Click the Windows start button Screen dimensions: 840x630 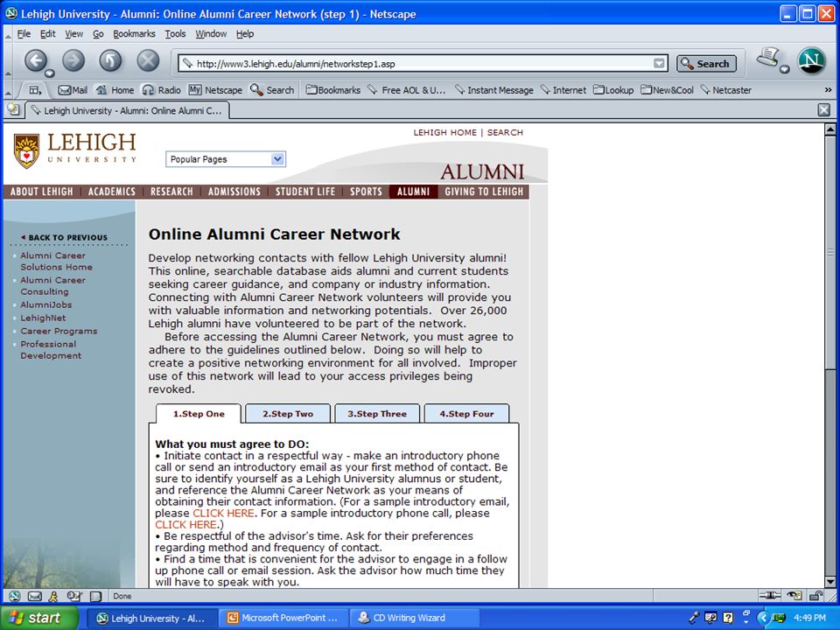pos(39,618)
